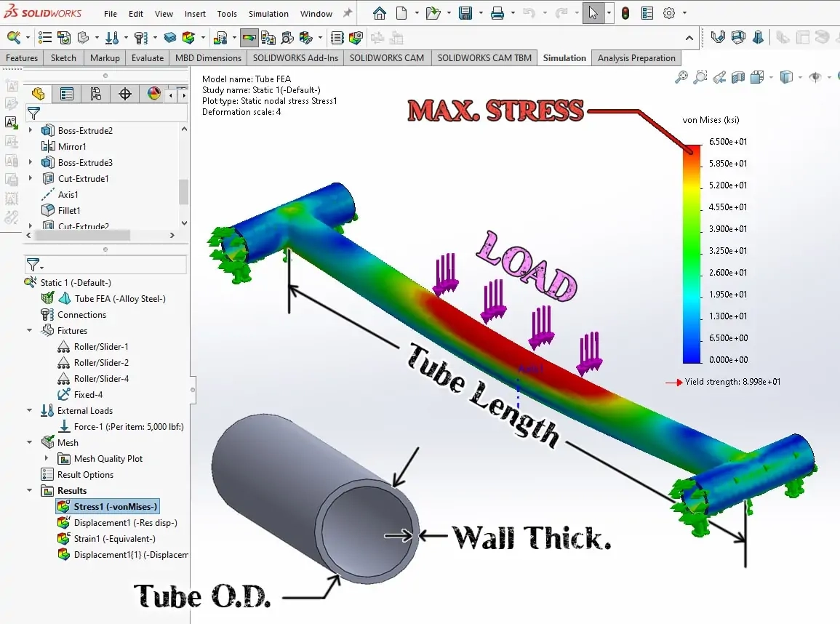Click the Zoom to Fit magnifier icon

tap(681, 77)
